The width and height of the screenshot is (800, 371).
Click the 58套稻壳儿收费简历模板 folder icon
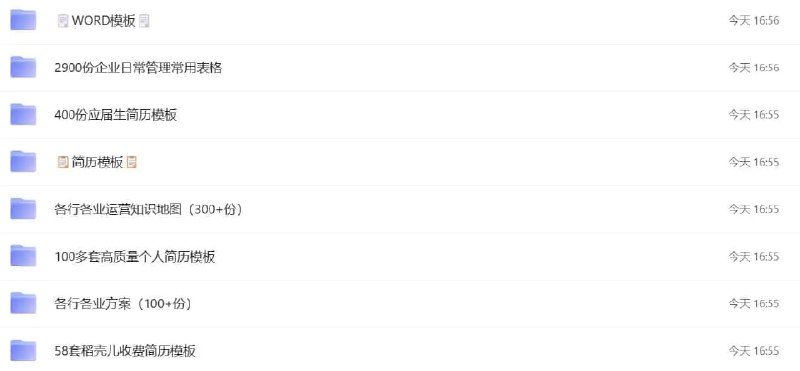pyautogui.click(x=23, y=351)
